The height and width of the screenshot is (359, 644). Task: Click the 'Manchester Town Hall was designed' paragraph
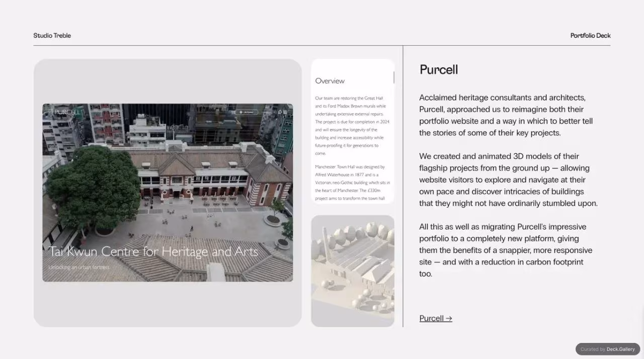coord(352,183)
